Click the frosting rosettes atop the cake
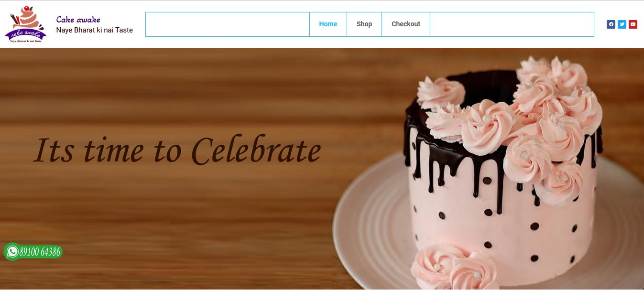Viewport: 644px width, 290px height. (516, 115)
